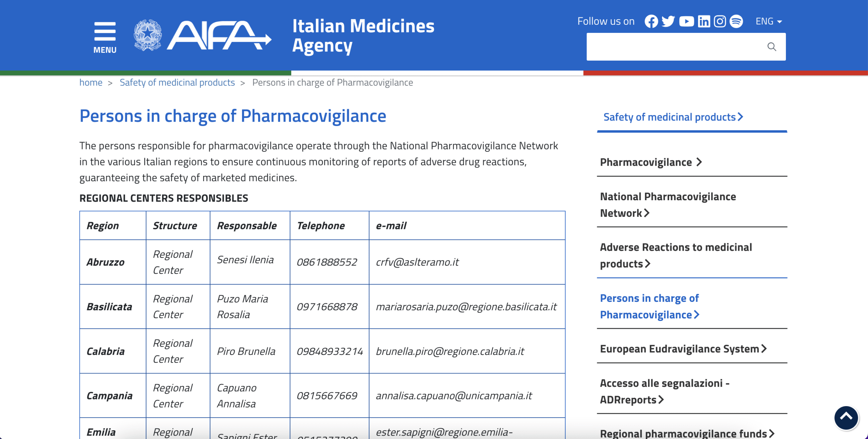This screenshot has height=439, width=868.
Task: Open Safety of medicinal products breadcrumb
Action: 177,82
